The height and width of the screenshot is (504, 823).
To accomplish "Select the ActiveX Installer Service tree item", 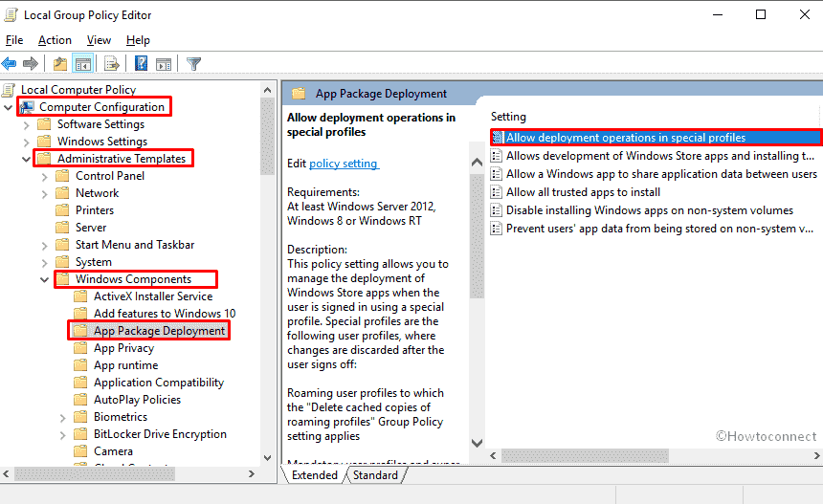I will coord(153,296).
